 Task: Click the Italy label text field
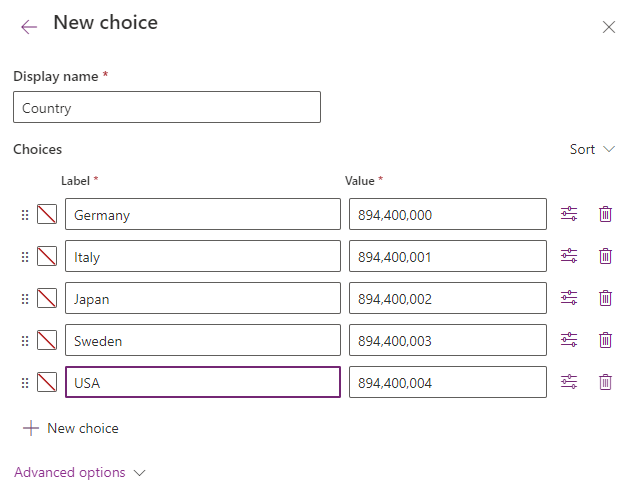coord(202,256)
